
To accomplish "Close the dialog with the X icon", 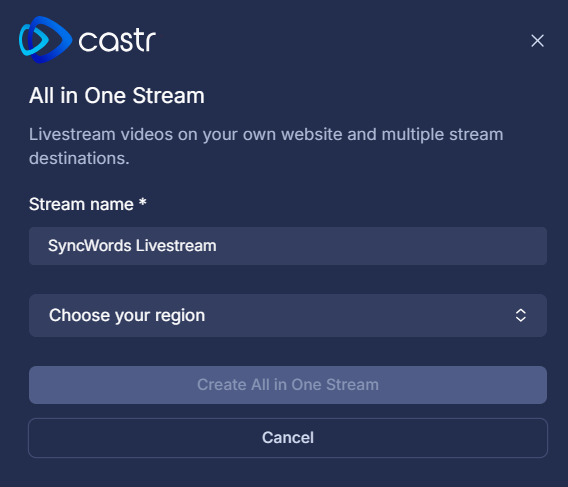I will pyautogui.click(x=537, y=41).
